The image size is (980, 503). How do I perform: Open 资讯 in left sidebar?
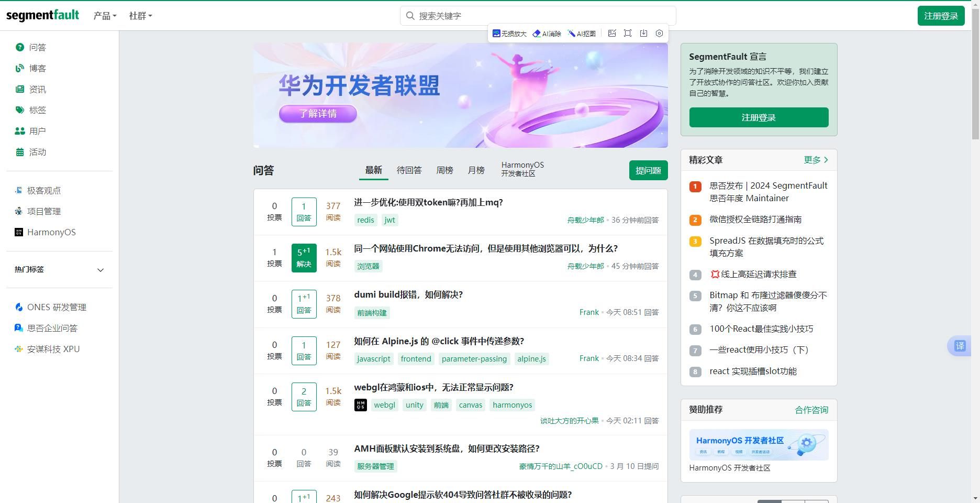tap(31, 89)
